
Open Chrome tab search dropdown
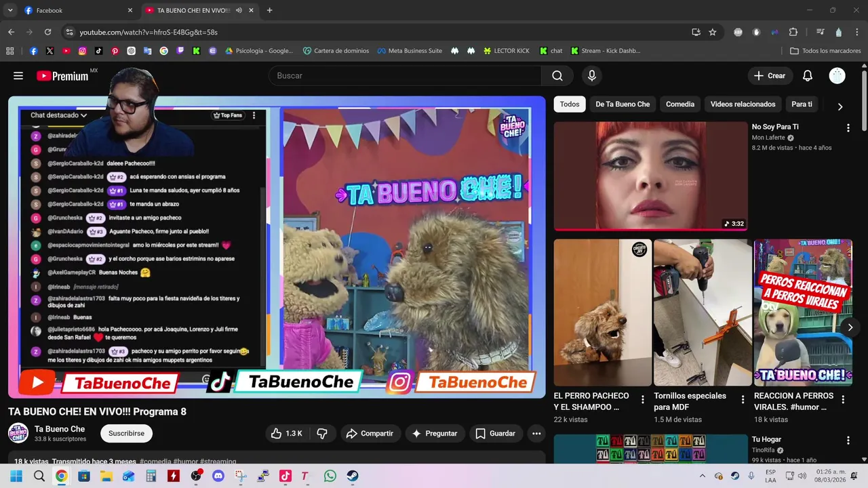(x=9, y=10)
